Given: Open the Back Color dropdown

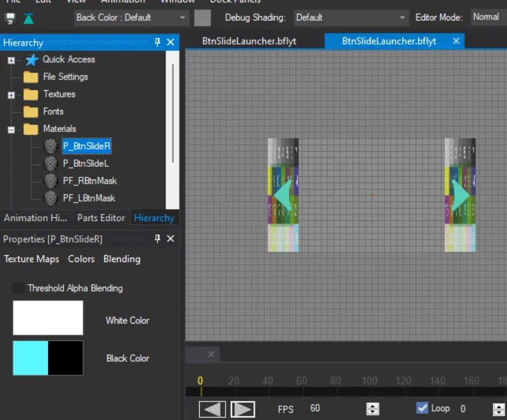Looking at the screenshot, I should [131, 18].
